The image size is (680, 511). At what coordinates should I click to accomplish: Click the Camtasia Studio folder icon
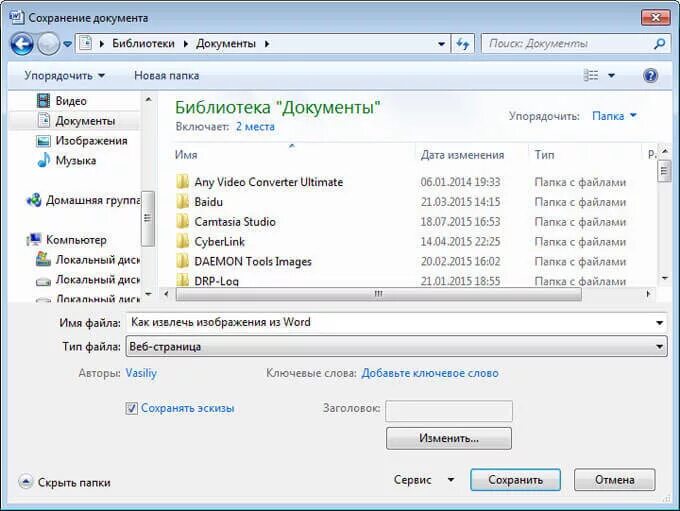pyautogui.click(x=183, y=222)
